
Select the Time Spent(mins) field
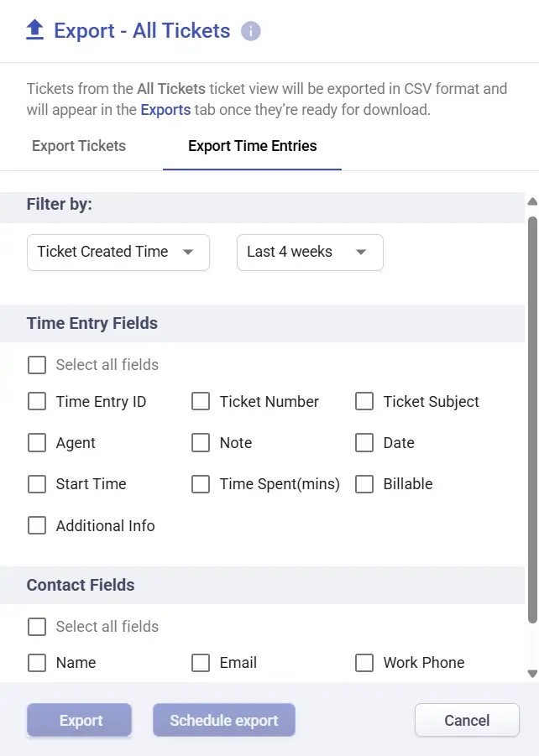click(x=201, y=484)
